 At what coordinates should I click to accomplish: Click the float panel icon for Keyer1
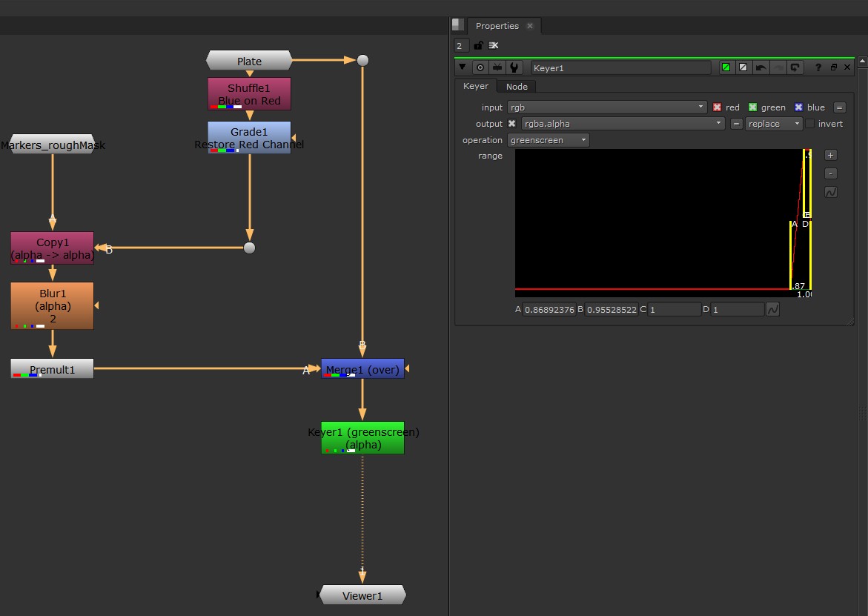click(833, 67)
